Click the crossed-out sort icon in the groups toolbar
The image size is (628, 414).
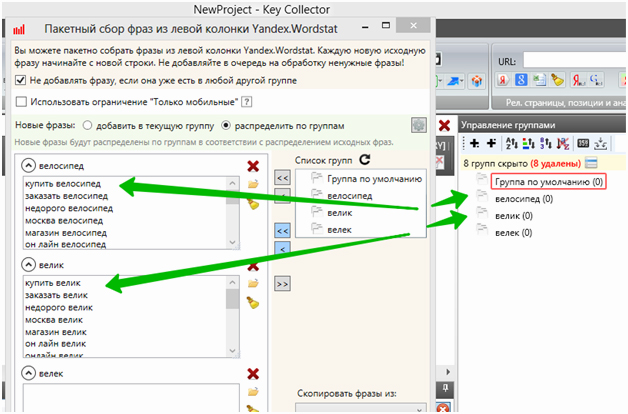tap(563, 143)
